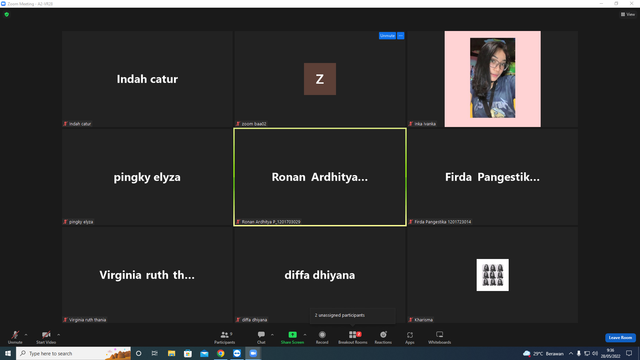640x360 pixels.
Task: Select the Firda Pangestik tile name
Action: coord(492,177)
